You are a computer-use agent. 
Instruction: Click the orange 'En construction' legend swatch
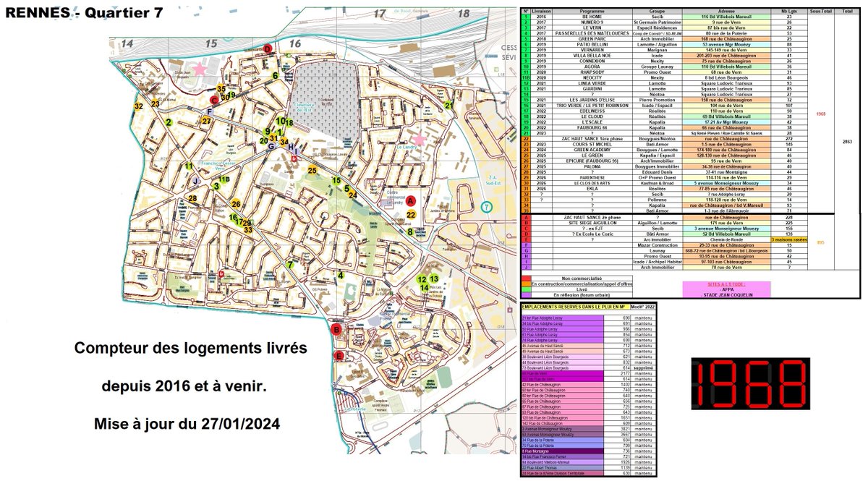click(526, 284)
